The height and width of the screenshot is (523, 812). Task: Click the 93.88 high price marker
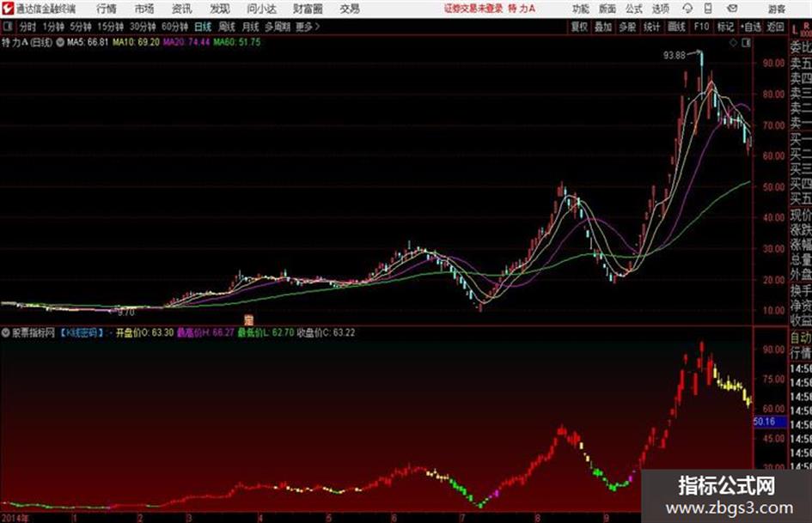pos(675,56)
